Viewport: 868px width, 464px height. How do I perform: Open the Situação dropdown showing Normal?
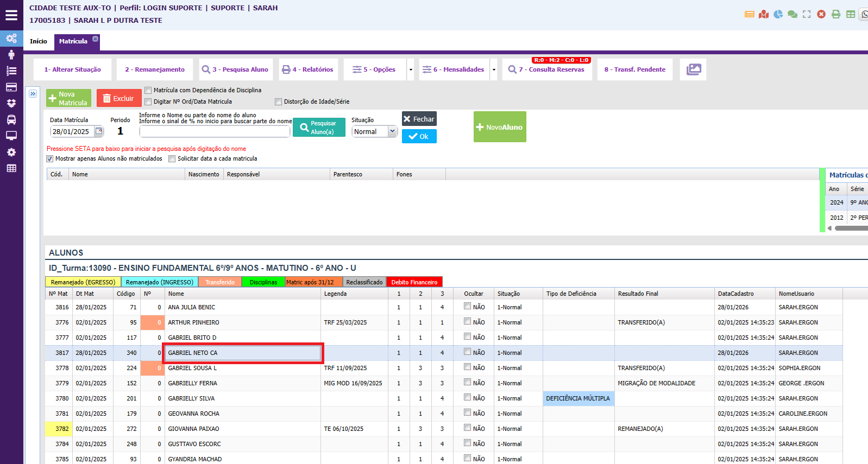tap(375, 132)
